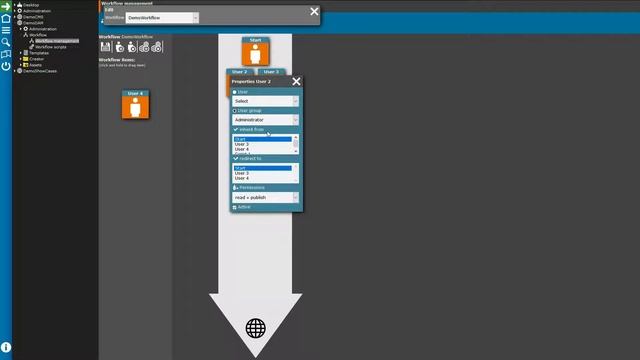Click the Assets folder icon

click(x=26, y=65)
